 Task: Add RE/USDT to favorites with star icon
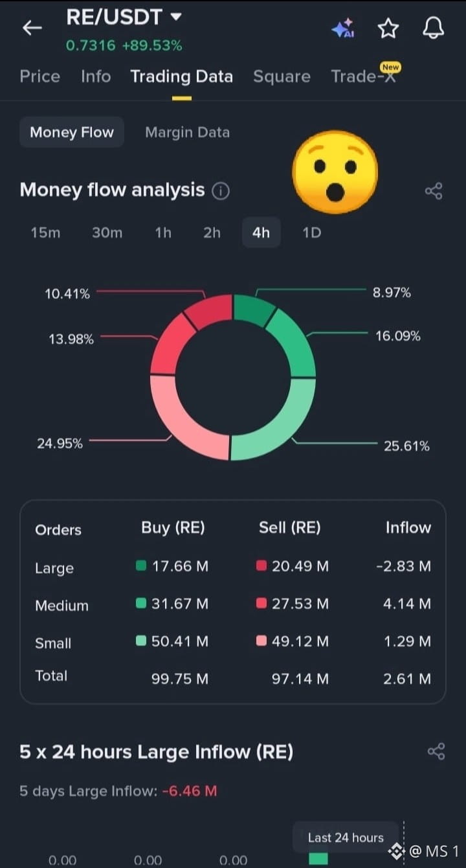pyautogui.click(x=388, y=28)
